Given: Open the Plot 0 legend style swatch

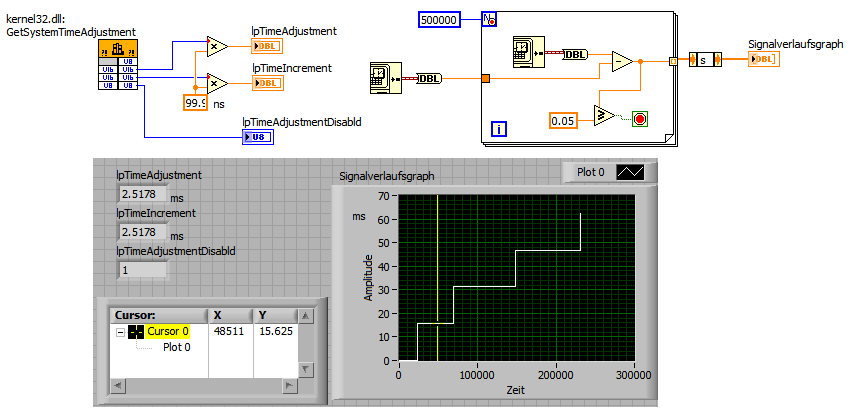Looking at the screenshot, I should point(630,172).
